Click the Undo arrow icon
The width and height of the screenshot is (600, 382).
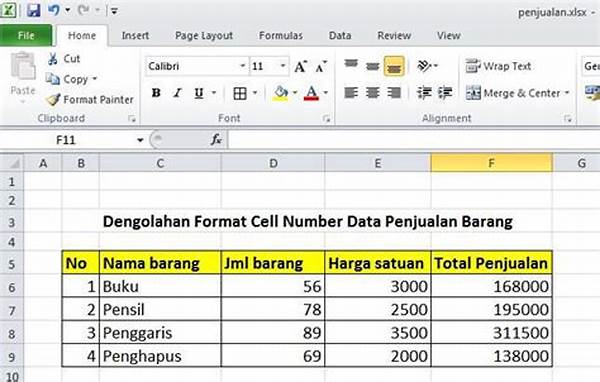click(54, 10)
